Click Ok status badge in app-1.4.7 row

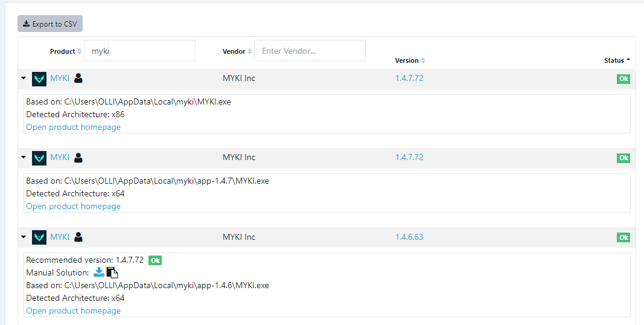(x=623, y=158)
